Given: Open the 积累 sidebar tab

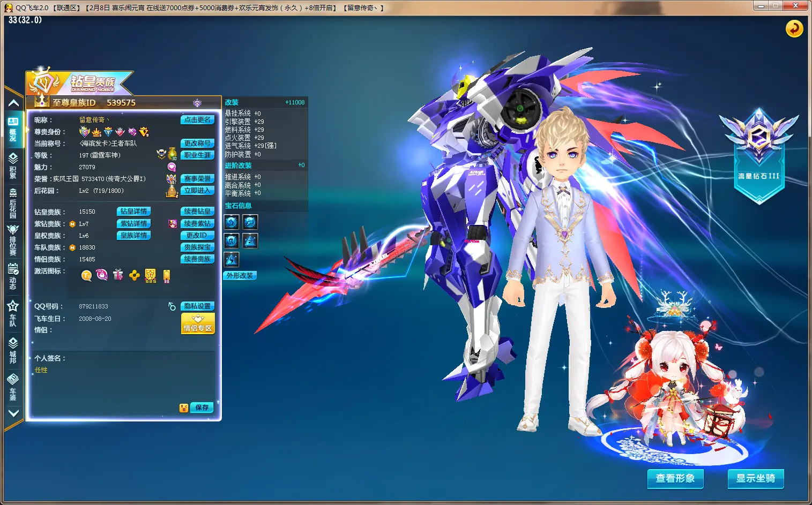Looking at the screenshot, I should (13, 165).
